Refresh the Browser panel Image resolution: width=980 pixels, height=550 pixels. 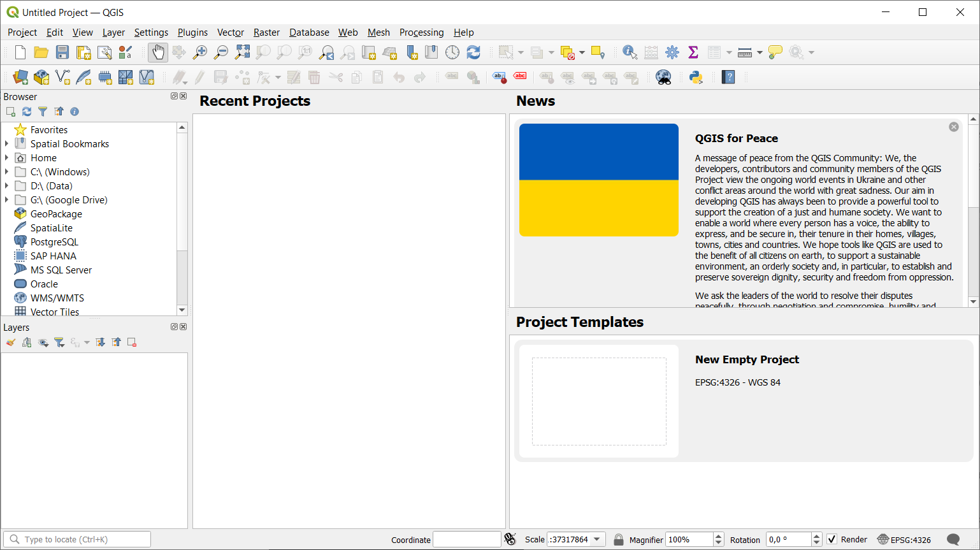click(x=27, y=112)
